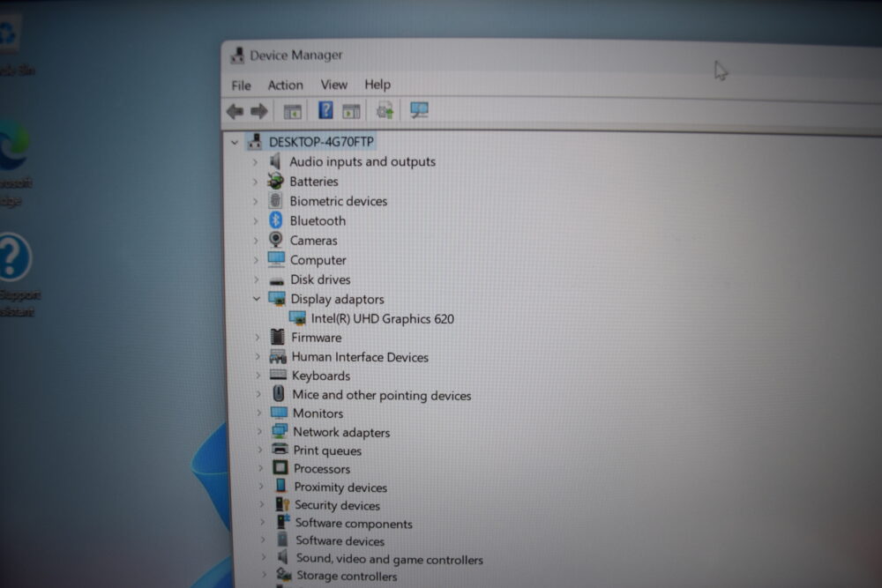Click the Keyboards category icon
Image resolution: width=882 pixels, height=588 pixels.
click(278, 375)
